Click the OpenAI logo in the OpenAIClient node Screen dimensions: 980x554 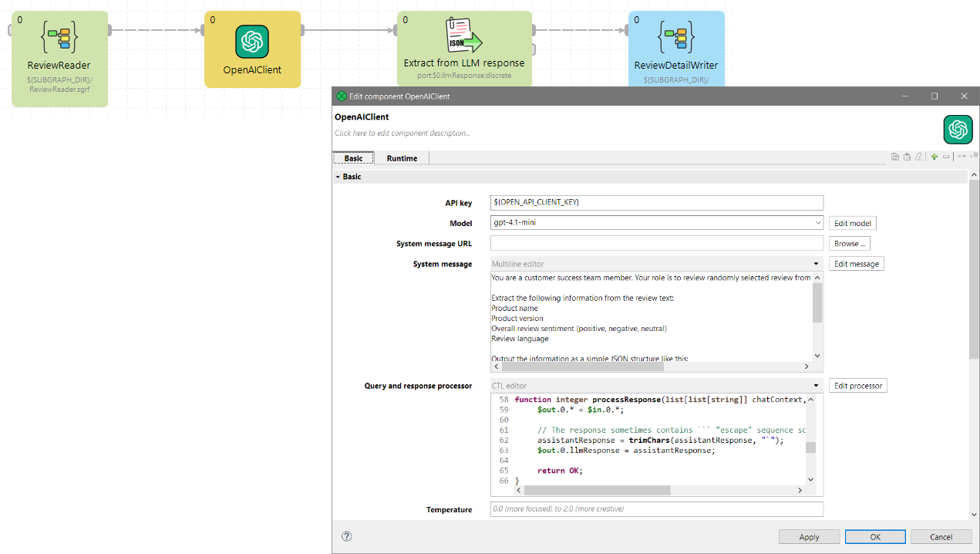click(252, 42)
